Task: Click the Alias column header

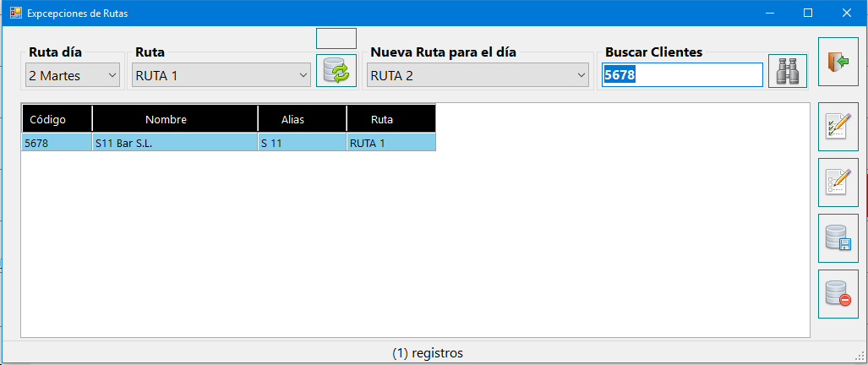Action: point(303,119)
